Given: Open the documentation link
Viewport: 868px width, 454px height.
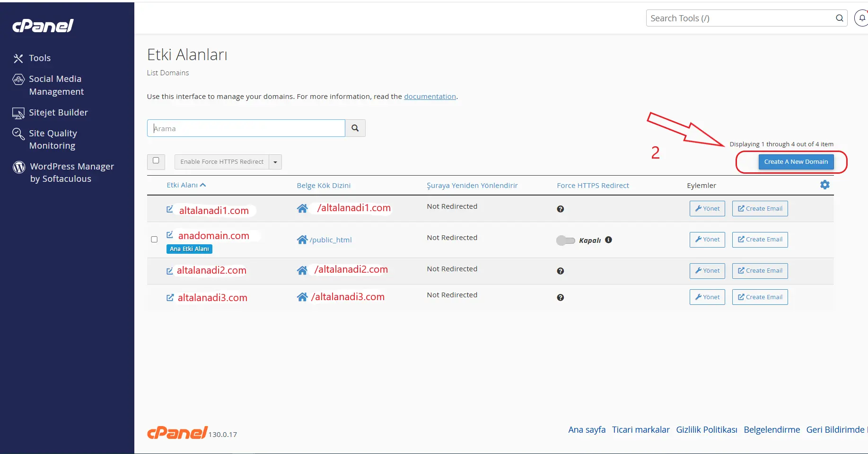Looking at the screenshot, I should tap(430, 97).
